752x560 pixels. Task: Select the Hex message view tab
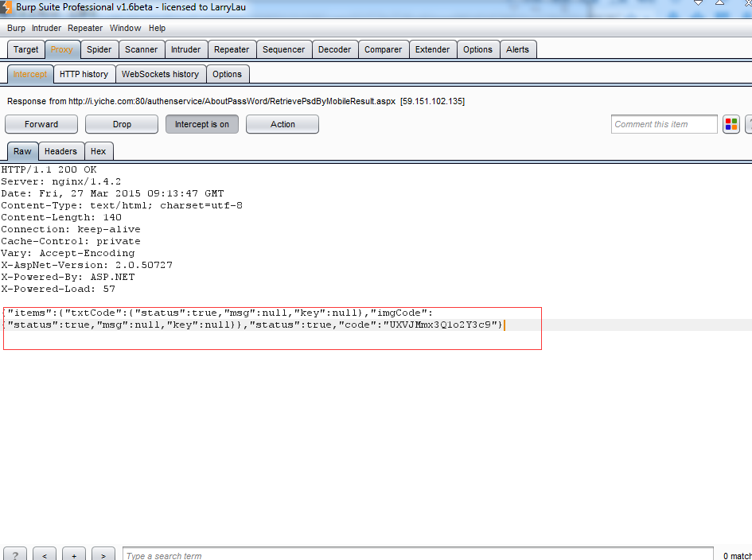(x=99, y=151)
